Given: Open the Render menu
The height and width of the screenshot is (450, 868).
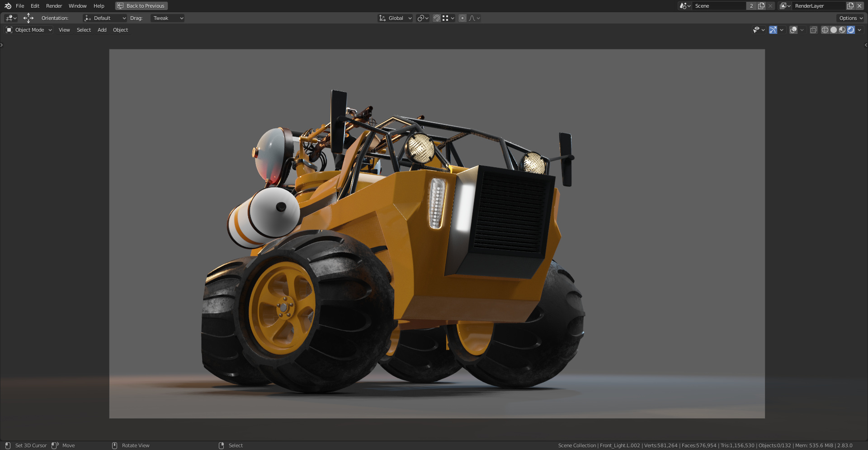Looking at the screenshot, I should click(54, 6).
